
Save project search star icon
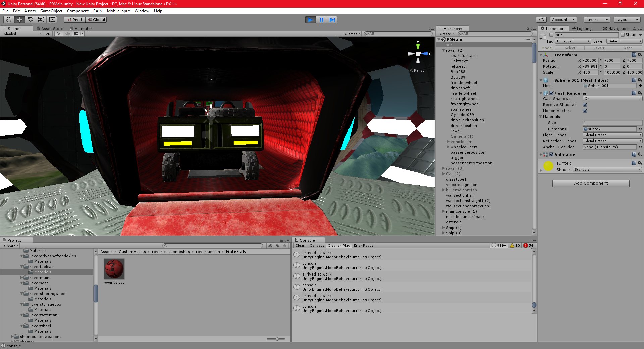285,246
